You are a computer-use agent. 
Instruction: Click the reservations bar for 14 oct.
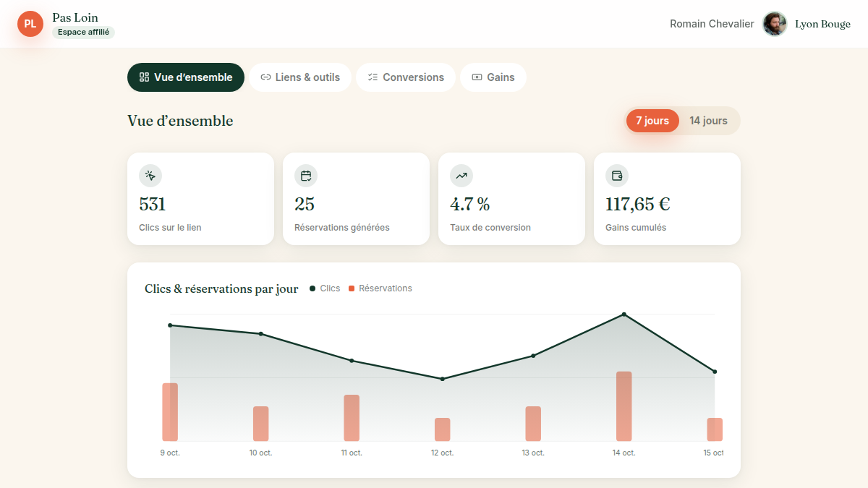tap(624, 406)
